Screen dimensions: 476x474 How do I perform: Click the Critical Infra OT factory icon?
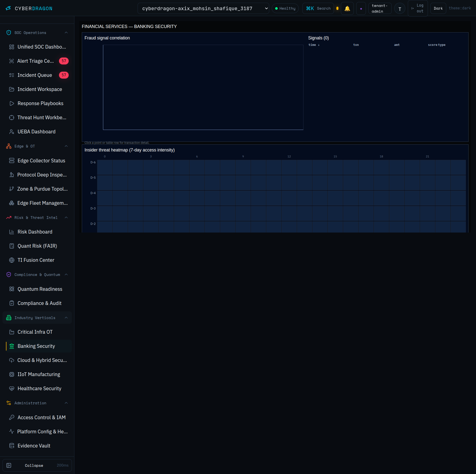pos(12,332)
